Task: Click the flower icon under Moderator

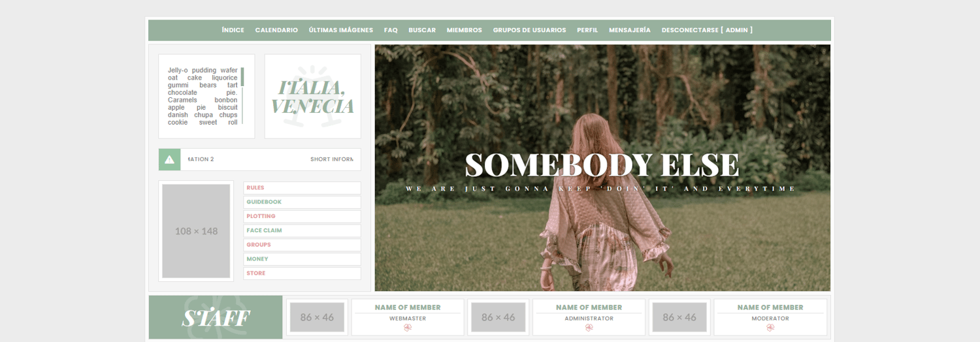Action: coord(770,328)
